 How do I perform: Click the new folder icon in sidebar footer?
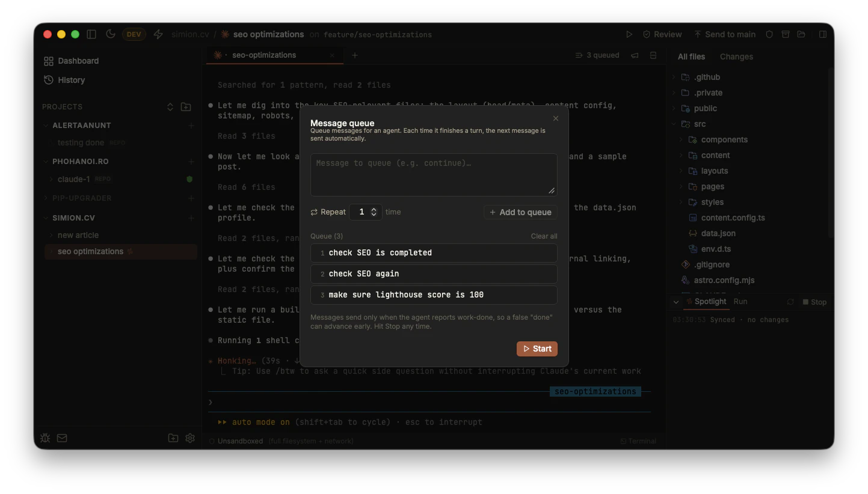click(x=173, y=438)
